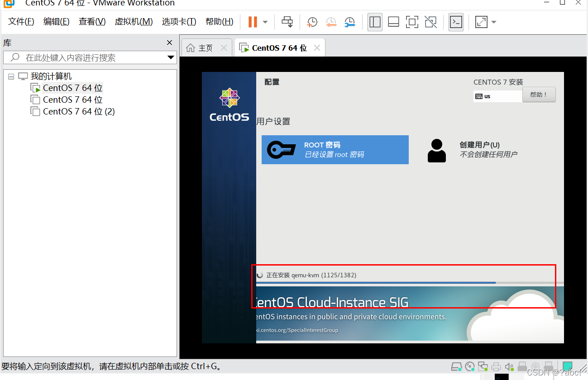The image size is (588, 380).
Task: Close the CentOS 7 64 位 tab
Action: click(x=317, y=48)
